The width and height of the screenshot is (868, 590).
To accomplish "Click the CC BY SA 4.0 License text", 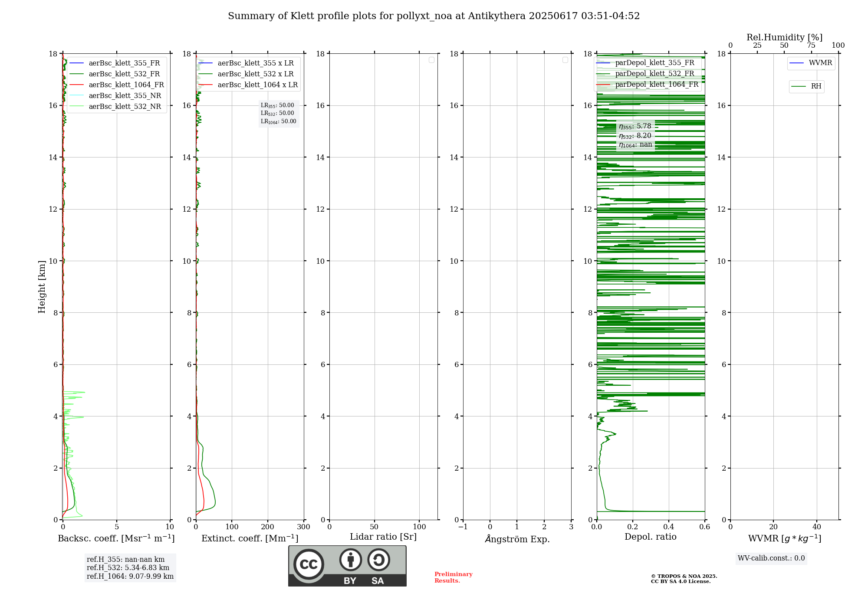I will point(681,581).
